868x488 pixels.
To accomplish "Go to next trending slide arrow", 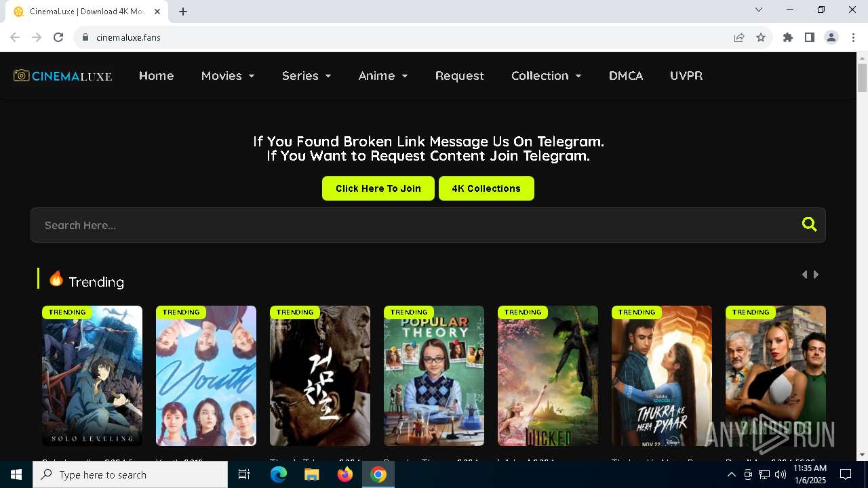I will tap(816, 274).
